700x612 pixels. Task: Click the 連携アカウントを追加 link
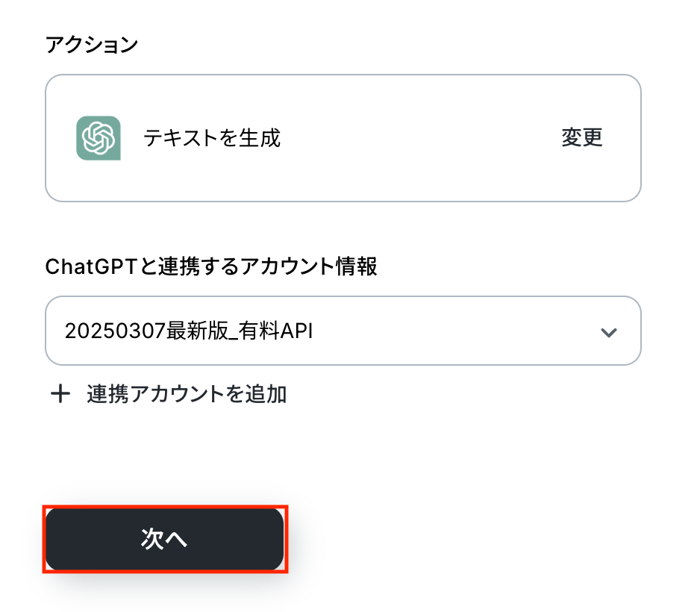coord(187,394)
